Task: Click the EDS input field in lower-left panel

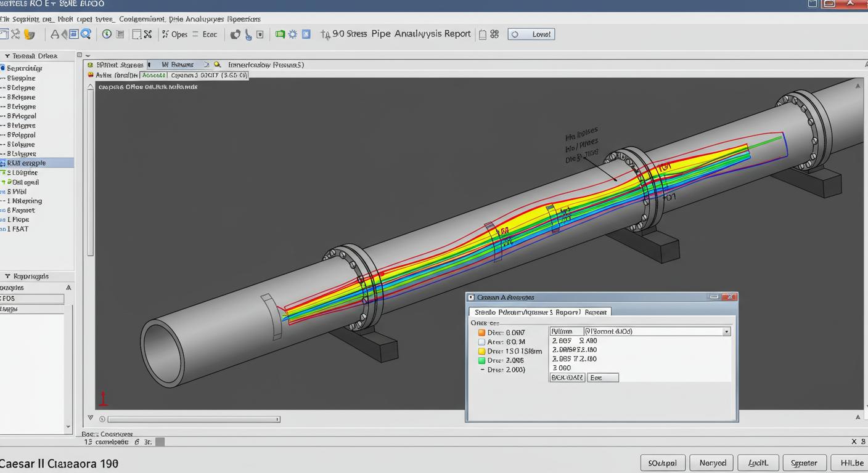Action: [x=32, y=299]
